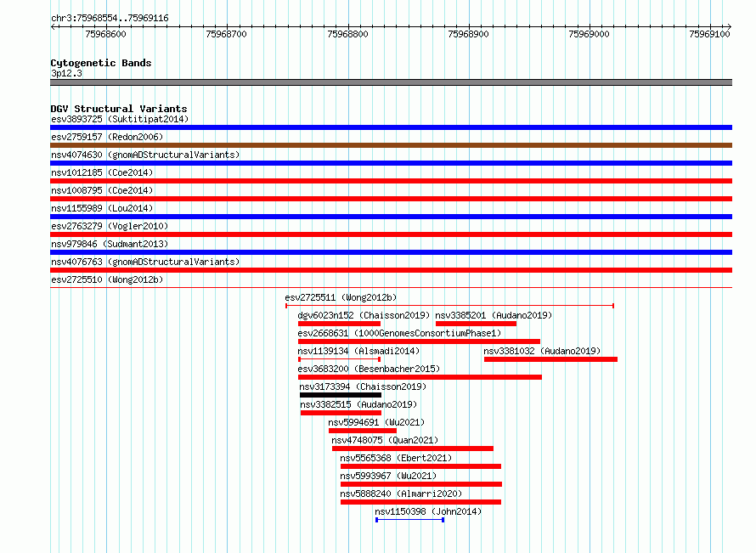The image size is (756, 553).
Task: Click the nsv3381032 (Audano2019) label
Action: pos(543,351)
